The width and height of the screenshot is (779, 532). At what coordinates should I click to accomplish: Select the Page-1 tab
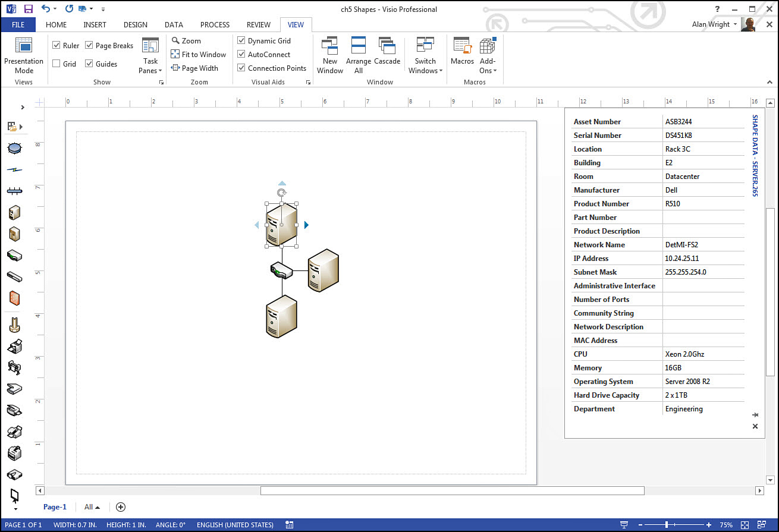click(x=55, y=507)
